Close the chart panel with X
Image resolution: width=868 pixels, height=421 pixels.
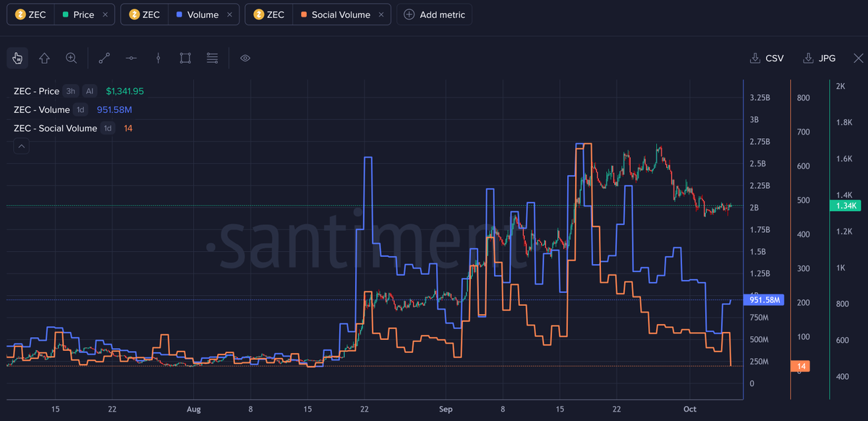[858, 58]
